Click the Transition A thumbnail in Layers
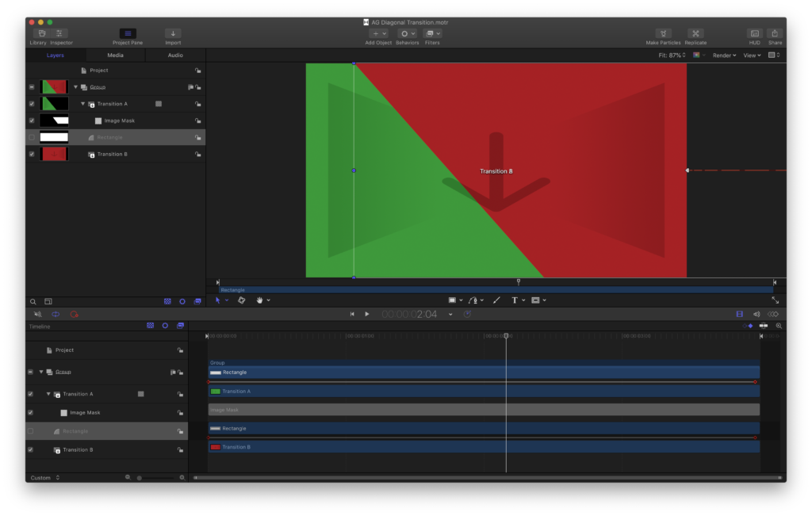812x516 pixels. 54,104
